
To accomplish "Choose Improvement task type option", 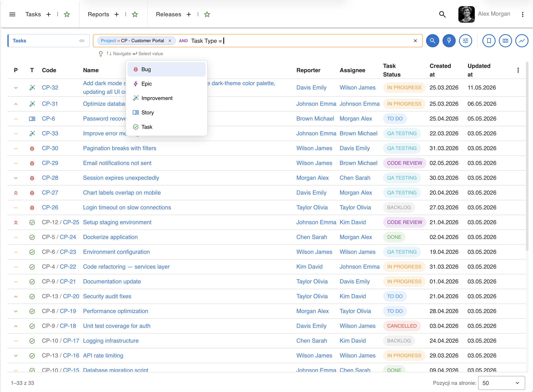I will [x=167, y=98].
